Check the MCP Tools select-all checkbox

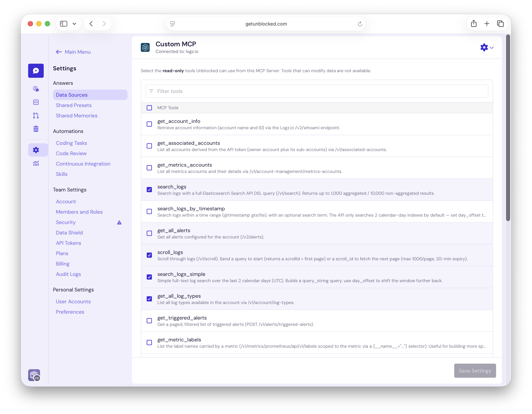[x=149, y=108]
